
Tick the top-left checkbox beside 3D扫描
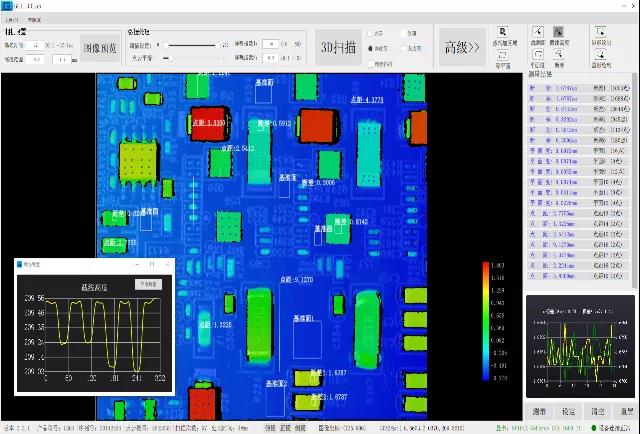coord(369,33)
